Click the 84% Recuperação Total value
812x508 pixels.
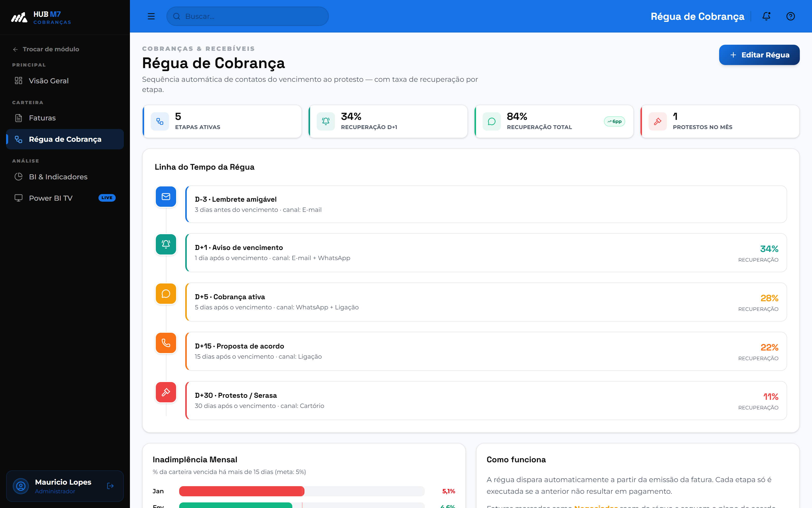point(517,117)
